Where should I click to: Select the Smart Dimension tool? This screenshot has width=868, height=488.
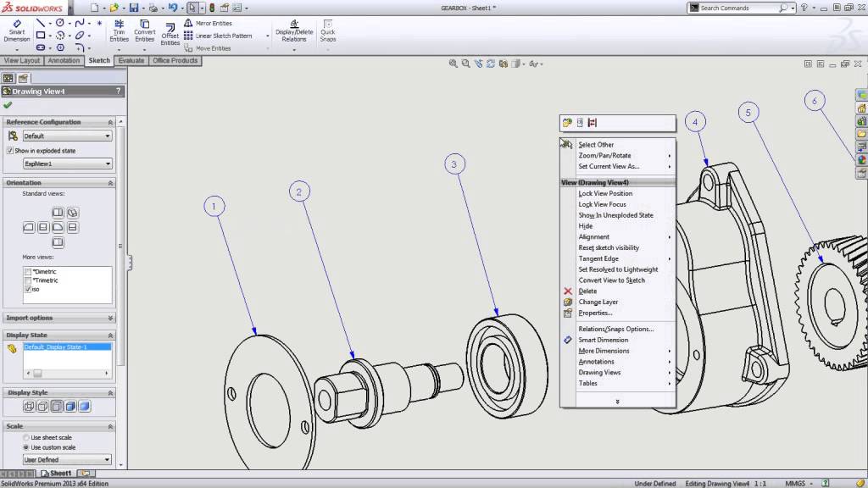17,31
